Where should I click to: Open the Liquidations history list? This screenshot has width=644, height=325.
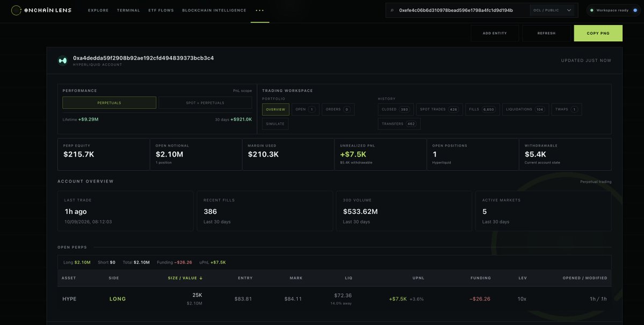click(x=525, y=109)
